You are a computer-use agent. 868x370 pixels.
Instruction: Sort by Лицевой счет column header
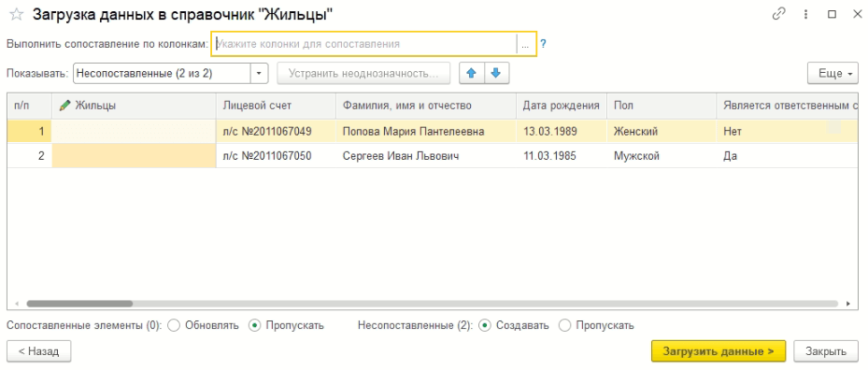pyautogui.click(x=276, y=106)
